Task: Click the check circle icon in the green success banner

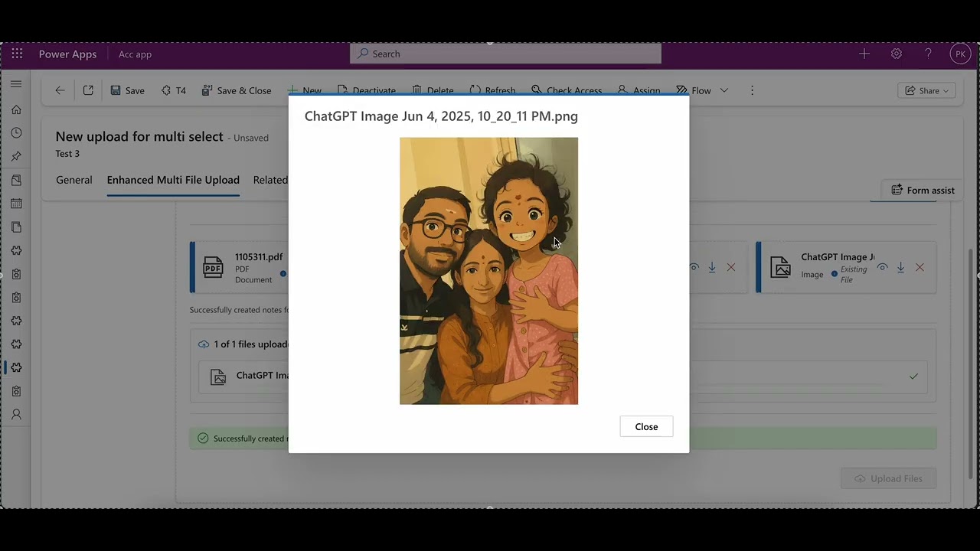Action: coord(203,439)
